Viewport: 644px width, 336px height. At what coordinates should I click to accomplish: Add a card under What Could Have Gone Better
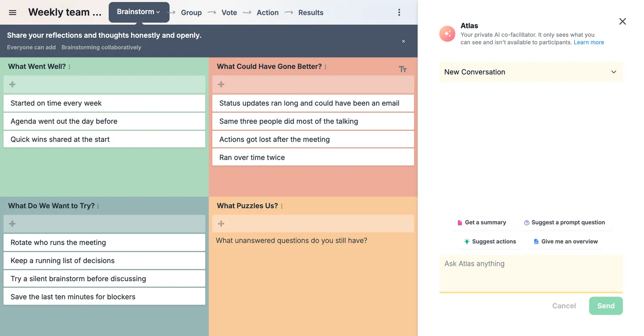[313, 84]
